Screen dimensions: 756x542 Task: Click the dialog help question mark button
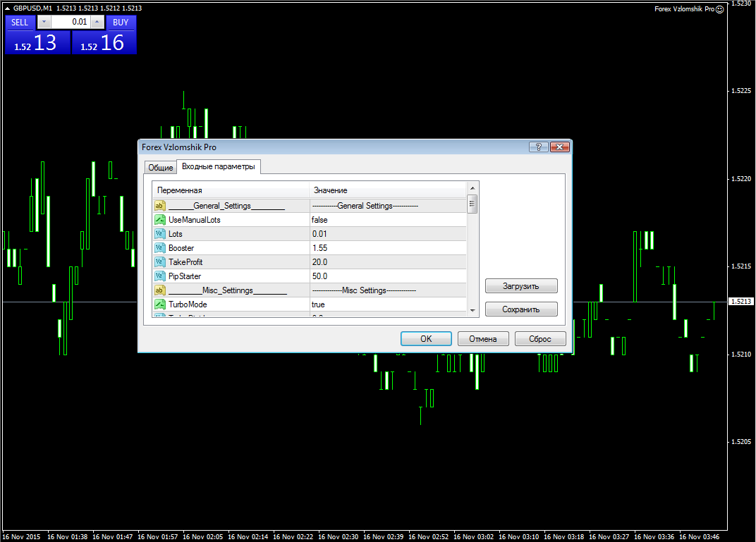click(x=539, y=147)
